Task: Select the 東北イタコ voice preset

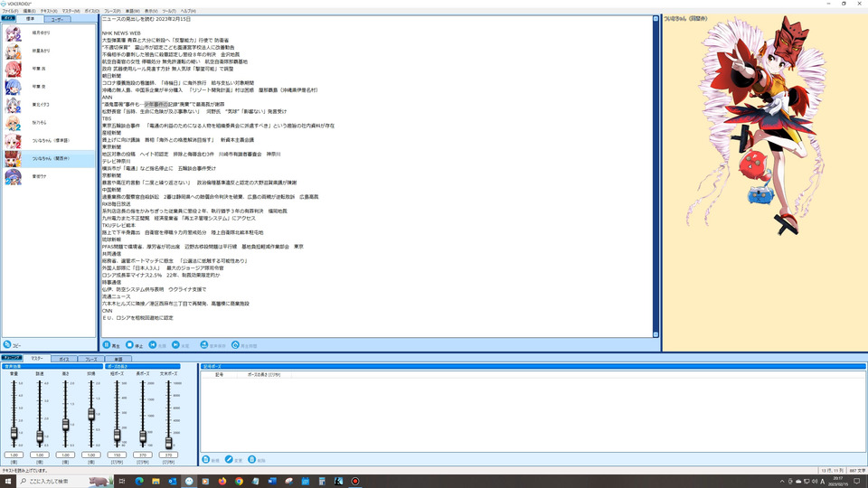Action: click(x=49, y=105)
